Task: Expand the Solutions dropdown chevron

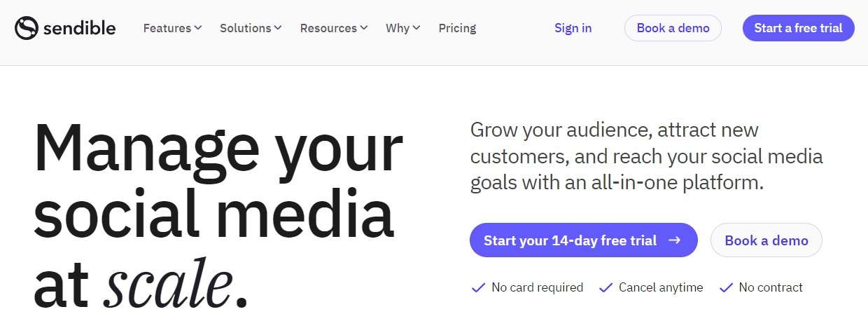Action: [278, 28]
